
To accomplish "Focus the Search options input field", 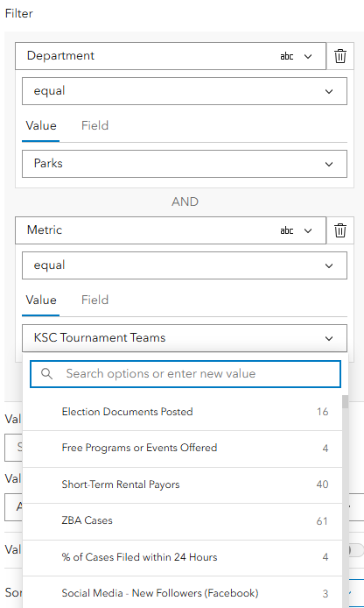I will pyautogui.click(x=185, y=374).
